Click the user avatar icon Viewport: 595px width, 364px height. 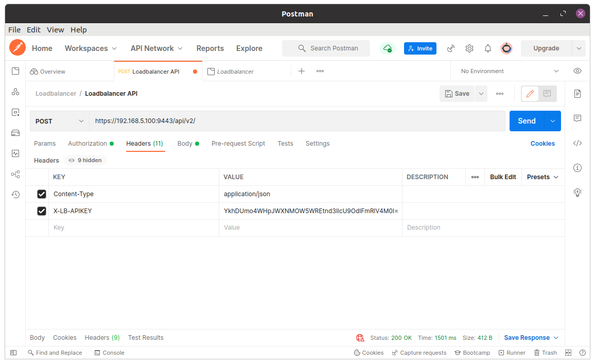[506, 48]
